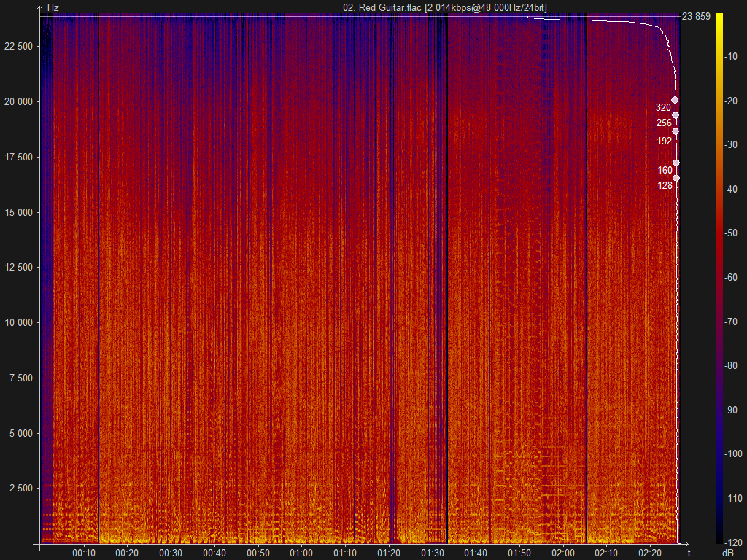Click the 20 000 frequency axis label
Viewport: 747px width, 560px height.
click(19, 102)
